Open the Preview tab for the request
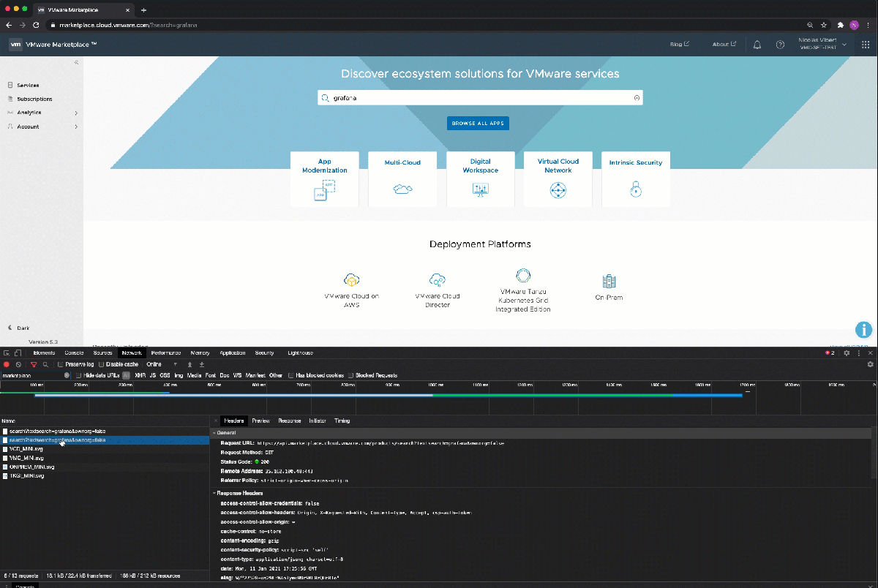This screenshot has width=878, height=588. click(260, 421)
